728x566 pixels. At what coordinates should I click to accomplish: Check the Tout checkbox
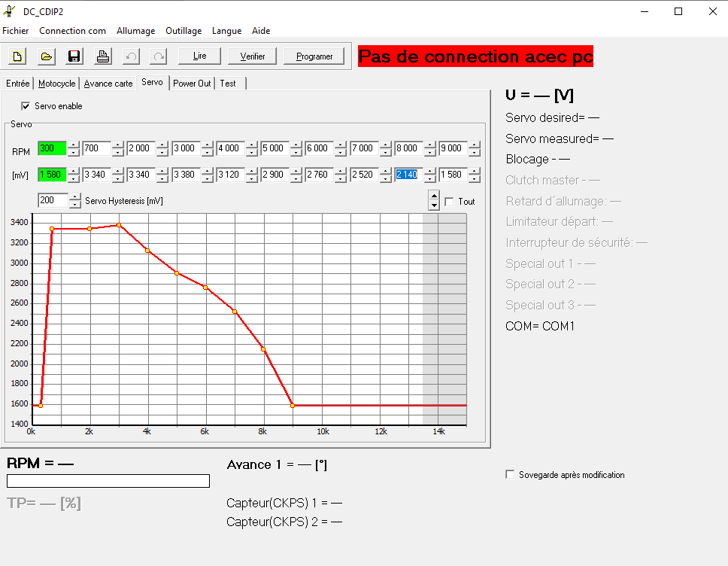coord(449,202)
